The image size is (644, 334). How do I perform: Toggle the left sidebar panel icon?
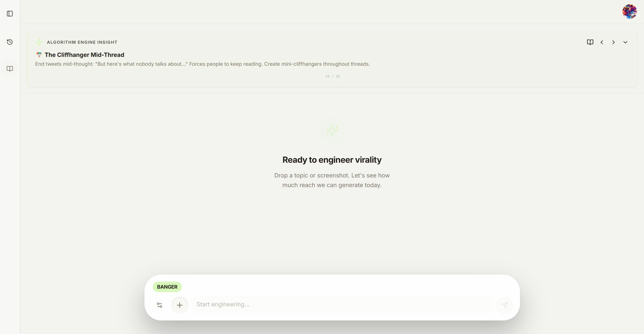10,14
